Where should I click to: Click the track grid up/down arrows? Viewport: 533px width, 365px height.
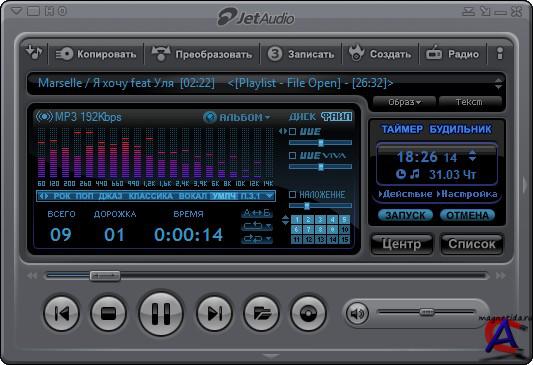click(286, 220)
